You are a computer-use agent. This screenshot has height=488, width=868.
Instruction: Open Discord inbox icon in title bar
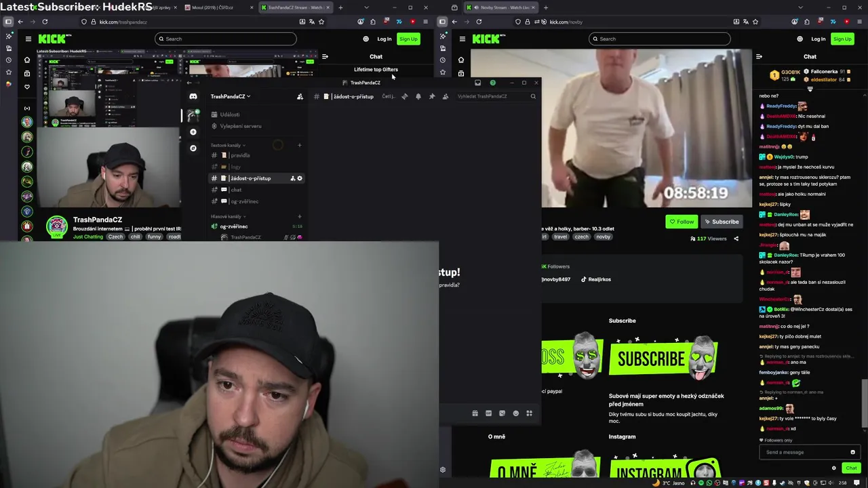coord(478,83)
